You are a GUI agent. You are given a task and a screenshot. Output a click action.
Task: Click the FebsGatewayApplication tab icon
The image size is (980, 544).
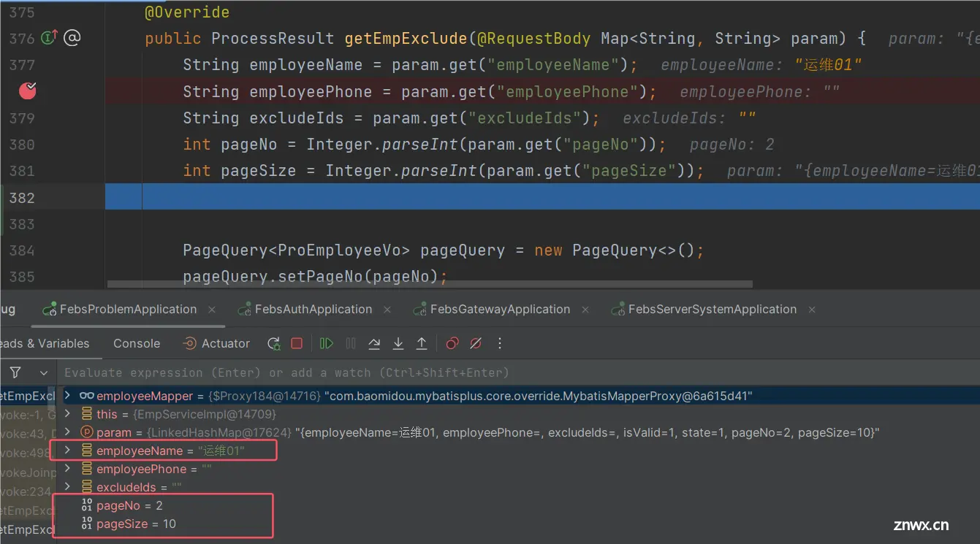[419, 310]
